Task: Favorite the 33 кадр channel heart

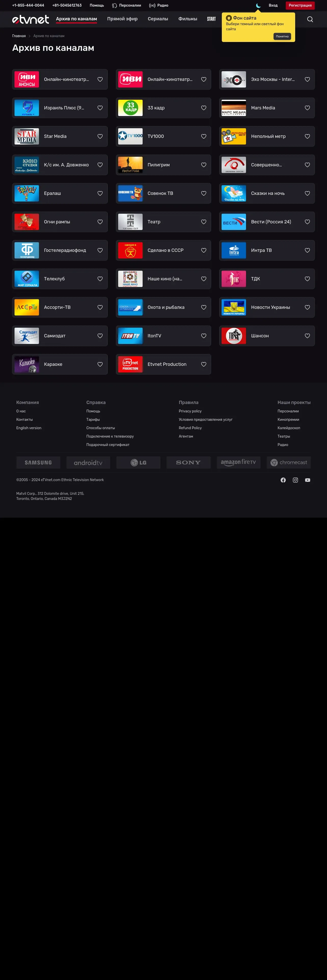Action: [204, 108]
